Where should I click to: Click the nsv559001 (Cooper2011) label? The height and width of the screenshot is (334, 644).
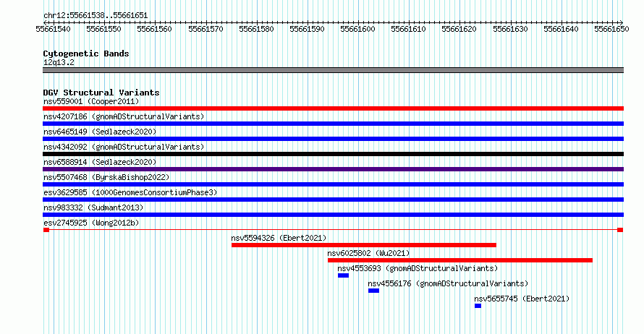tap(91, 101)
